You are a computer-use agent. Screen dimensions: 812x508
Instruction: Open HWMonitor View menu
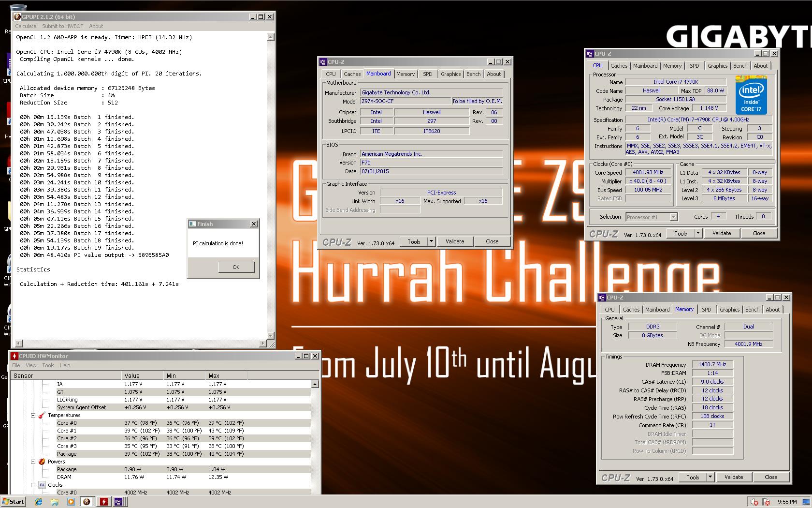pyautogui.click(x=31, y=365)
